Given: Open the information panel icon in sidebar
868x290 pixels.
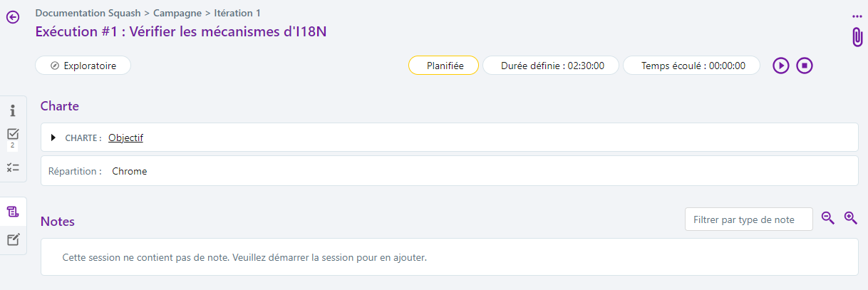Looking at the screenshot, I should point(13,111).
